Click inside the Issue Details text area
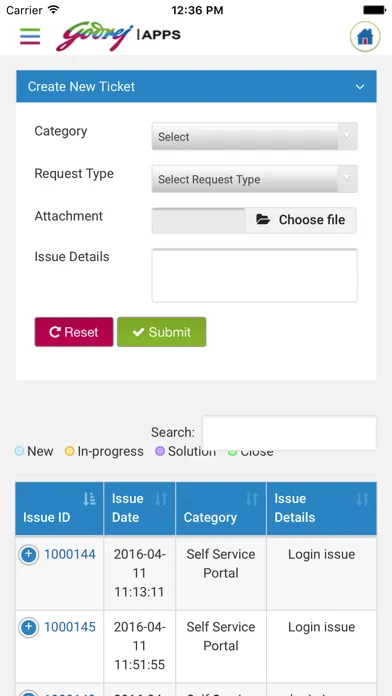The width and height of the screenshot is (392, 696). pos(254,276)
